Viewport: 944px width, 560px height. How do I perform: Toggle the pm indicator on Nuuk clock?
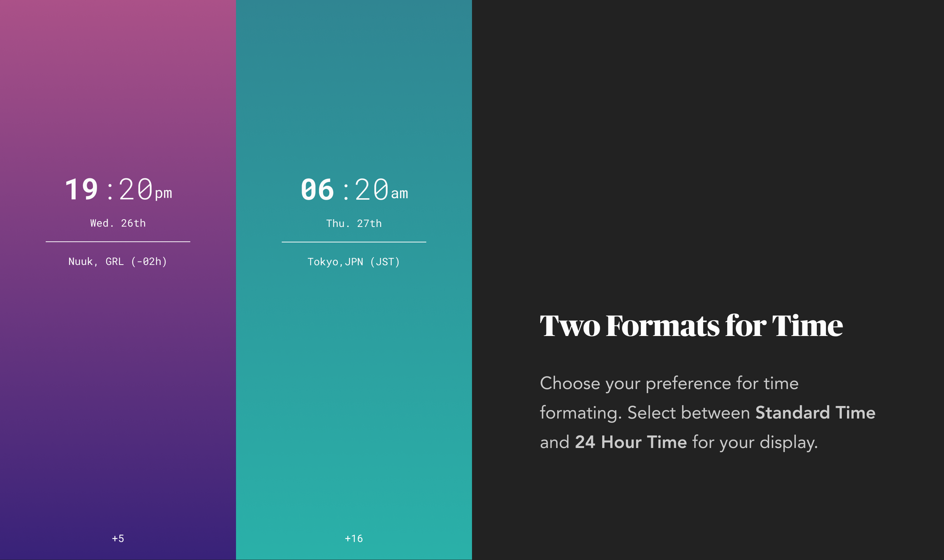click(x=163, y=193)
